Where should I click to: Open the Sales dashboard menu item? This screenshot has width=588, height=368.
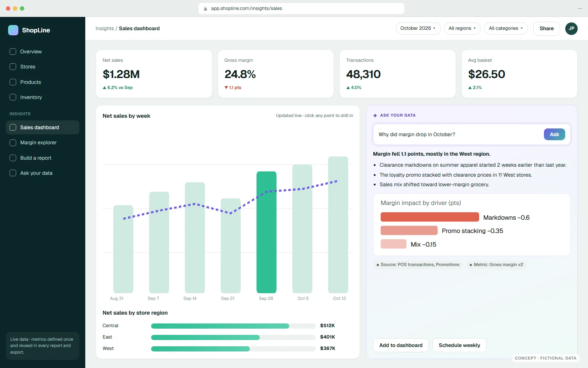[43, 127]
